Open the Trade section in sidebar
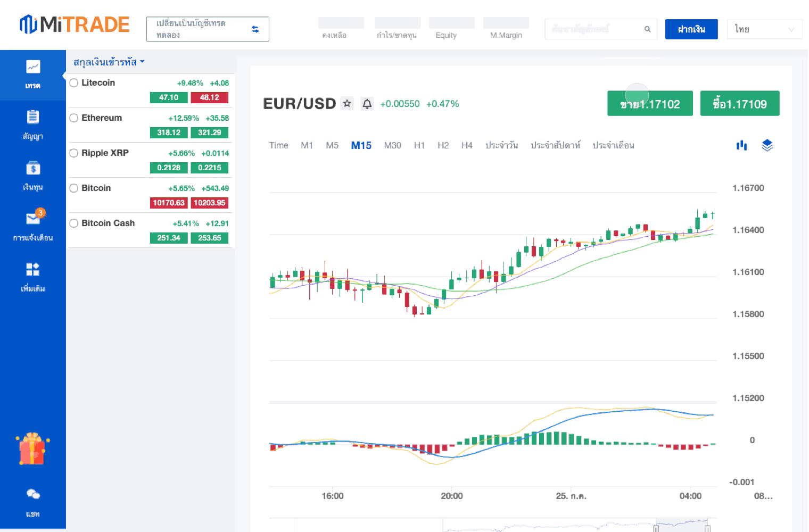This screenshot has height=532, width=809. [x=33, y=74]
